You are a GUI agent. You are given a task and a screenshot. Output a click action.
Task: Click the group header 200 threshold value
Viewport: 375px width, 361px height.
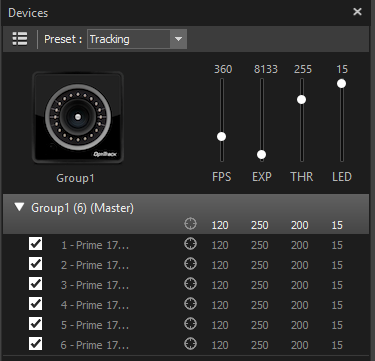[300, 225]
